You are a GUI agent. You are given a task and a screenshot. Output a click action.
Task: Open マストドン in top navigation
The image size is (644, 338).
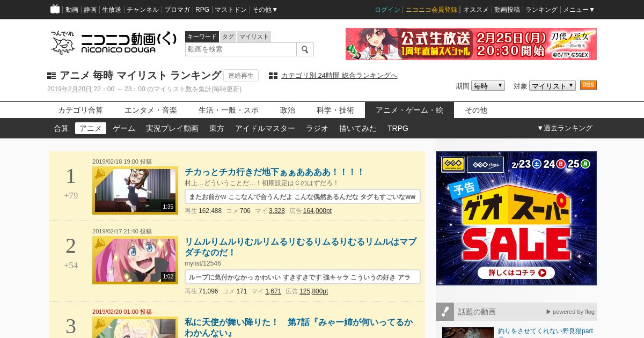[x=231, y=10]
